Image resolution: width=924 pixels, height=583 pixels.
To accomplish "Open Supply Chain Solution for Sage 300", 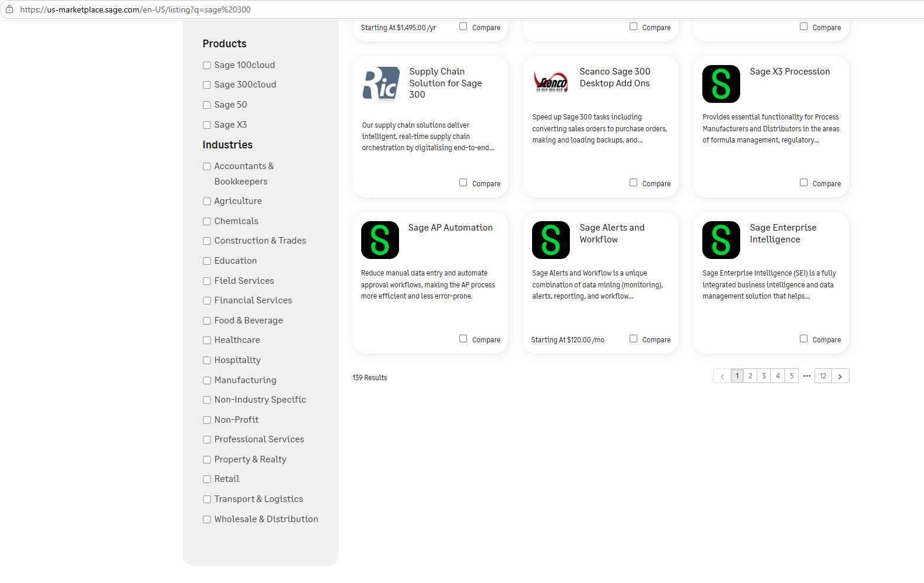I will point(446,83).
